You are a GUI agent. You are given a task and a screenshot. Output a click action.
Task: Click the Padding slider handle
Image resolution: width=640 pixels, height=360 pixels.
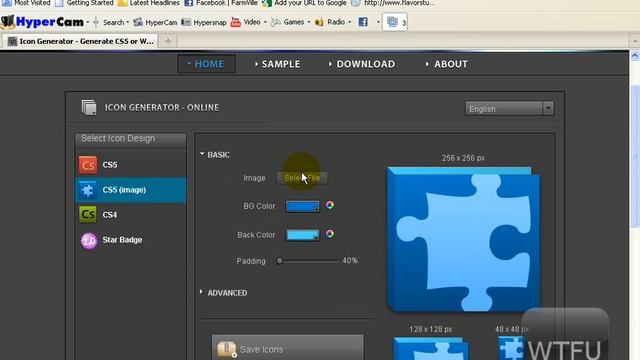pos(280,261)
